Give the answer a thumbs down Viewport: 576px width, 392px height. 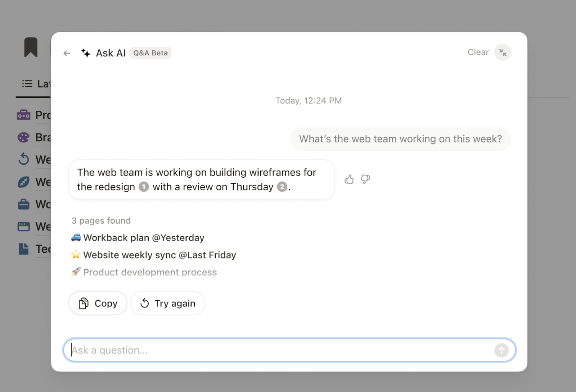pos(365,179)
